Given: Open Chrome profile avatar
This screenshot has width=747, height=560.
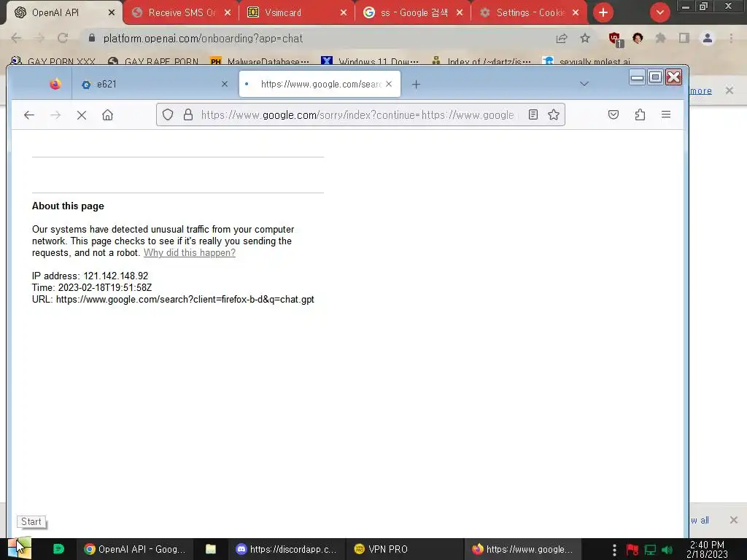Looking at the screenshot, I should (x=708, y=38).
